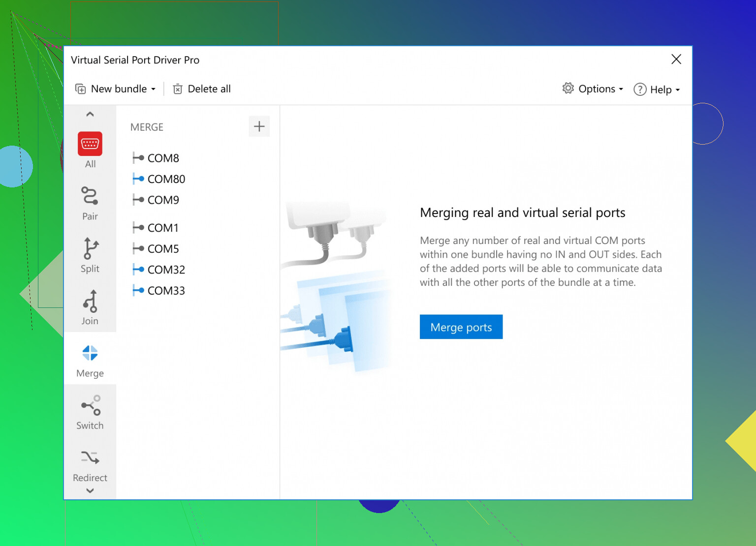
Task: Expand the Help dropdown arrow
Action: coord(678,90)
